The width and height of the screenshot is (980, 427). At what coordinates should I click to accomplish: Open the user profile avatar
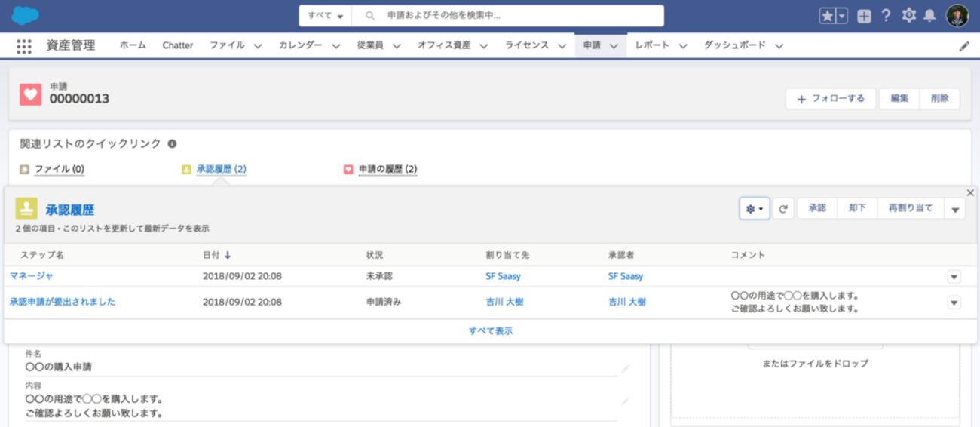[x=957, y=16]
